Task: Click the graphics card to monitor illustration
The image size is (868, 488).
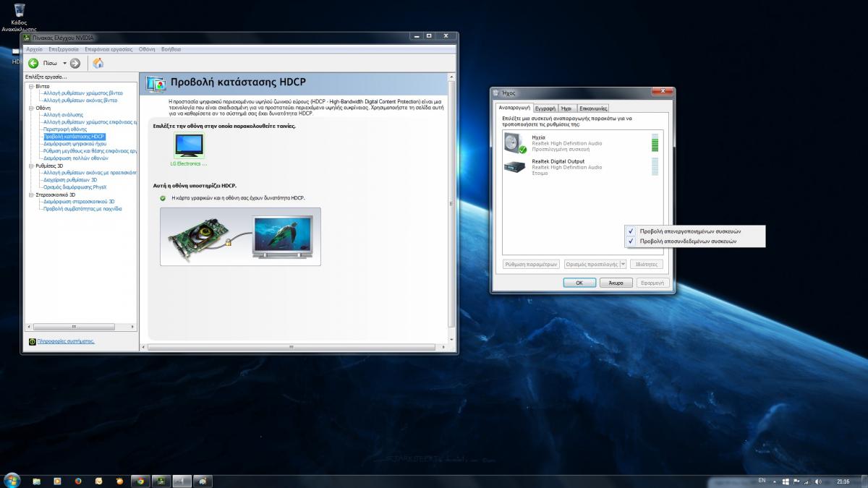Action: coord(240,236)
